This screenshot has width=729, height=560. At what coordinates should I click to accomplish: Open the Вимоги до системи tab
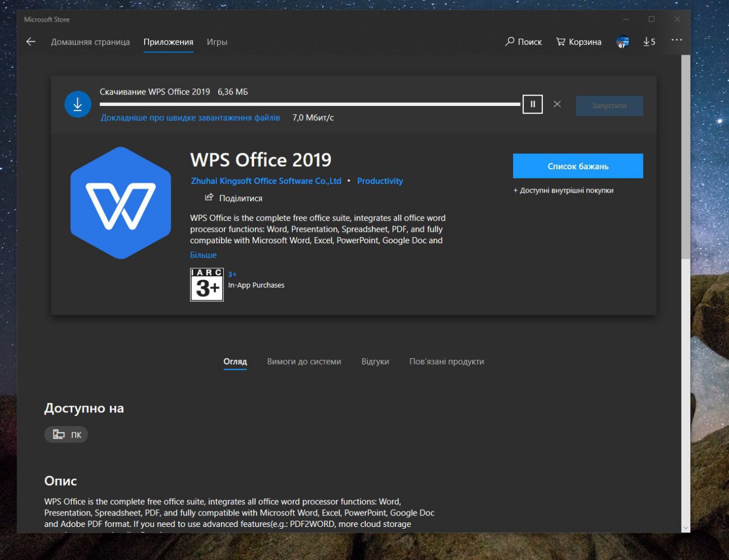point(304,361)
